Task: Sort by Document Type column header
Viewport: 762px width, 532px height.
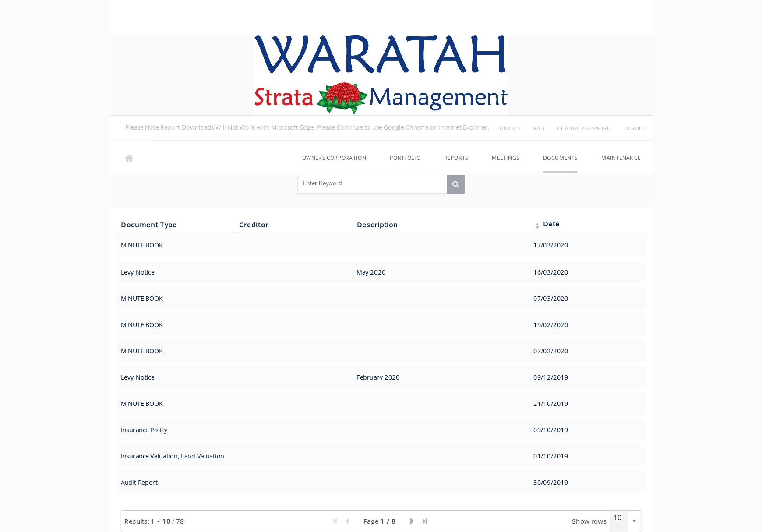Action: (x=149, y=225)
